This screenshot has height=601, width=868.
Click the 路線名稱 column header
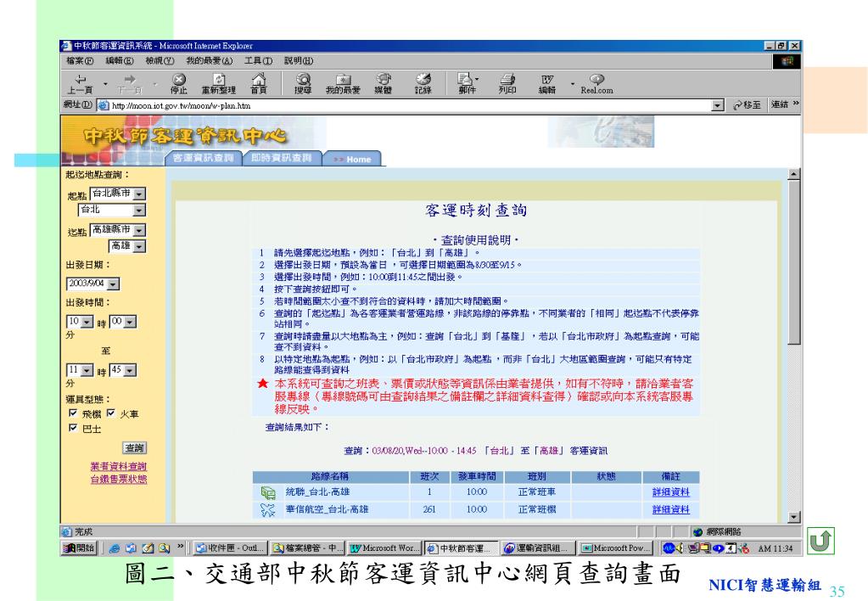point(330,476)
